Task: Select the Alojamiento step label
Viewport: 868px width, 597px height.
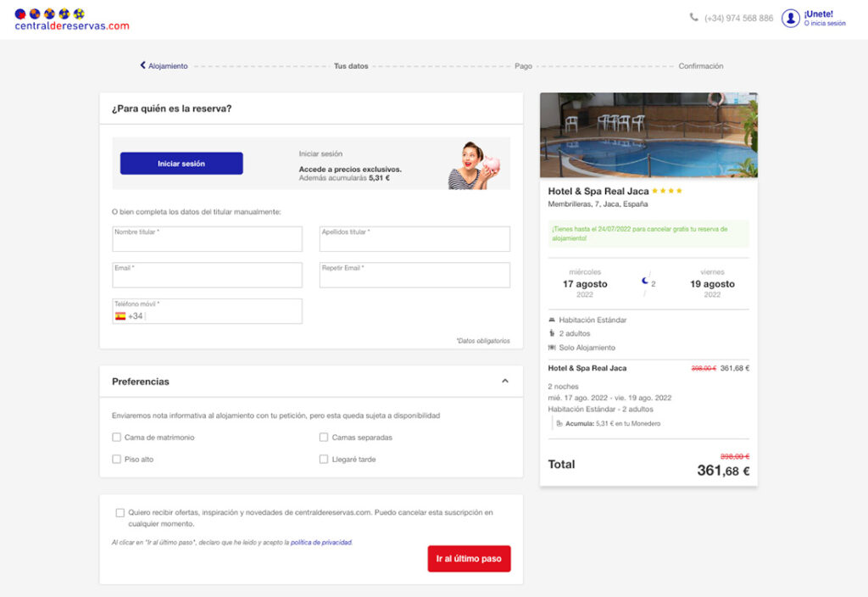Action: pos(168,66)
